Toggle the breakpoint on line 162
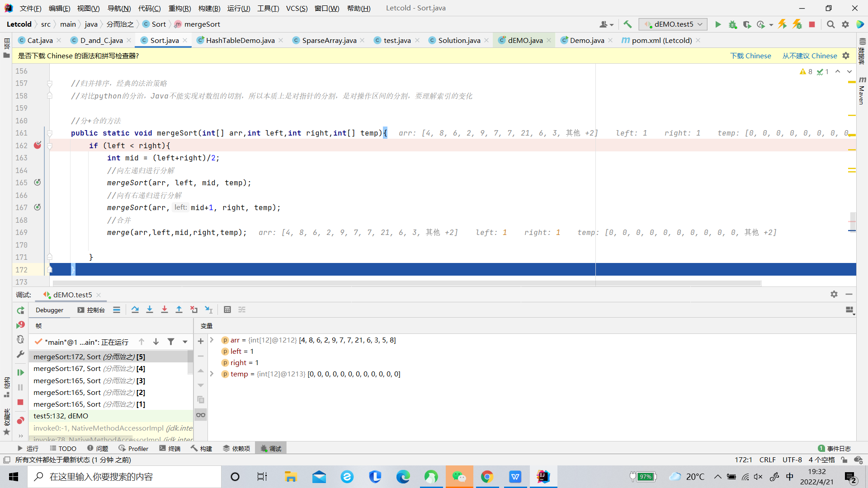This screenshot has width=868, height=488. point(38,145)
